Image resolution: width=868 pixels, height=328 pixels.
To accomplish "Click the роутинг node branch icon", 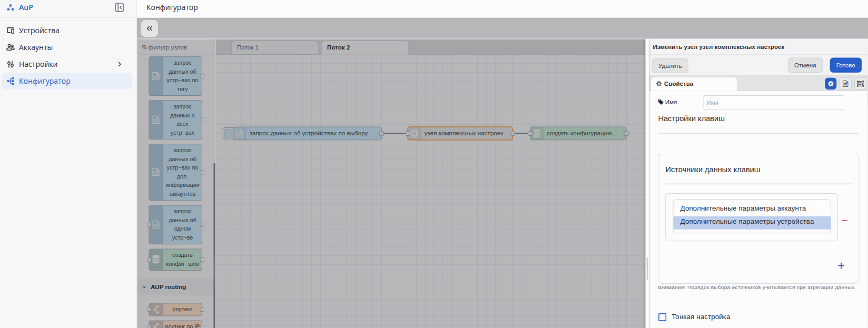I will coord(156,310).
